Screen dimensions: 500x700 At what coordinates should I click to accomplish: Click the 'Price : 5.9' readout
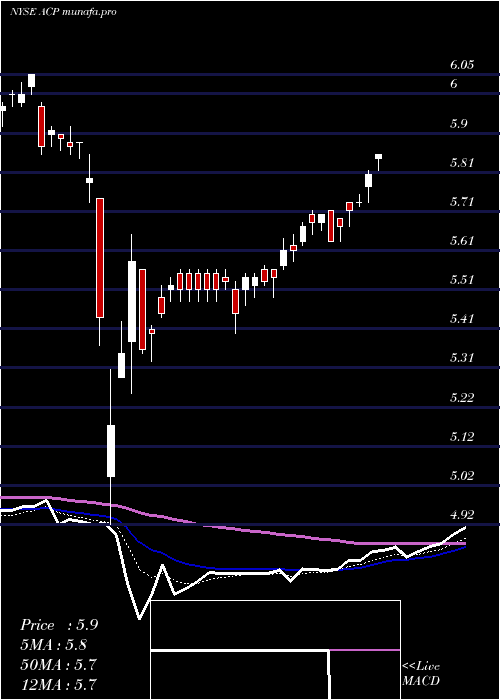59,625
